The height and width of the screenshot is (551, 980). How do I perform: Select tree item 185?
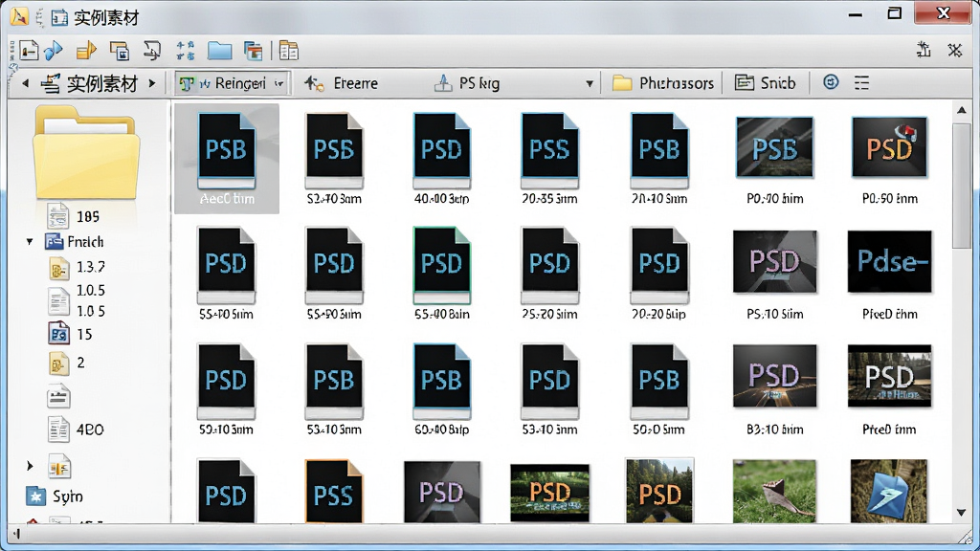[74, 217]
